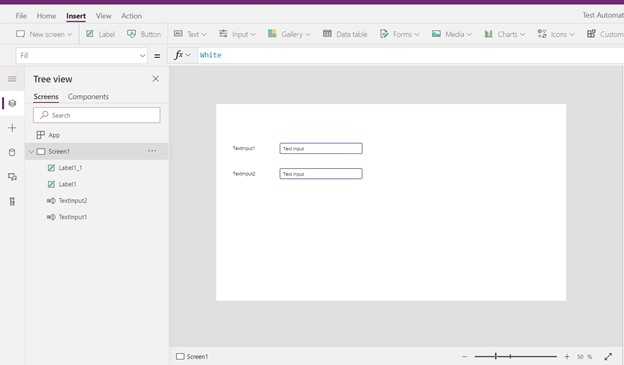This screenshot has height=365, width=624.
Task: Switch to the Components tab
Action: click(x=88, y=97)
